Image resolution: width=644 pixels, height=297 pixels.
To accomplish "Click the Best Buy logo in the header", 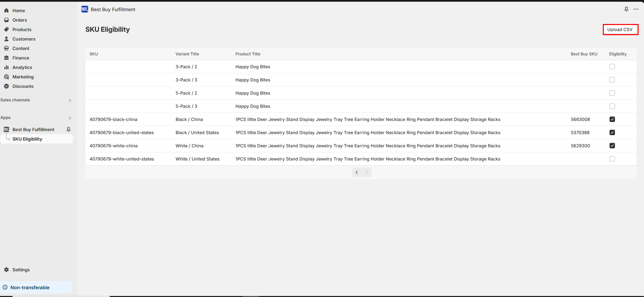I will pos(85,9).
